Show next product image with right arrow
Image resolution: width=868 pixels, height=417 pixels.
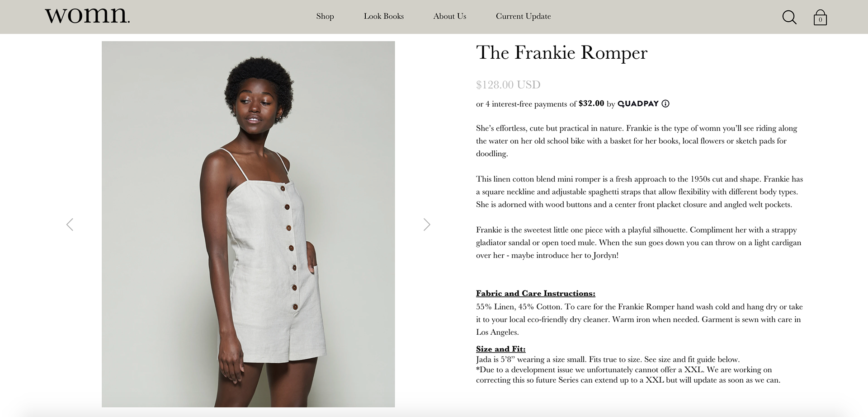coord(427,225)
